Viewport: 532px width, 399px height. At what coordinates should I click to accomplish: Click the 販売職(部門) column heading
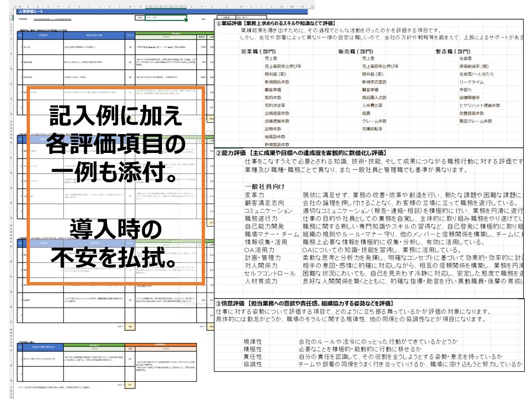[356, 51]
